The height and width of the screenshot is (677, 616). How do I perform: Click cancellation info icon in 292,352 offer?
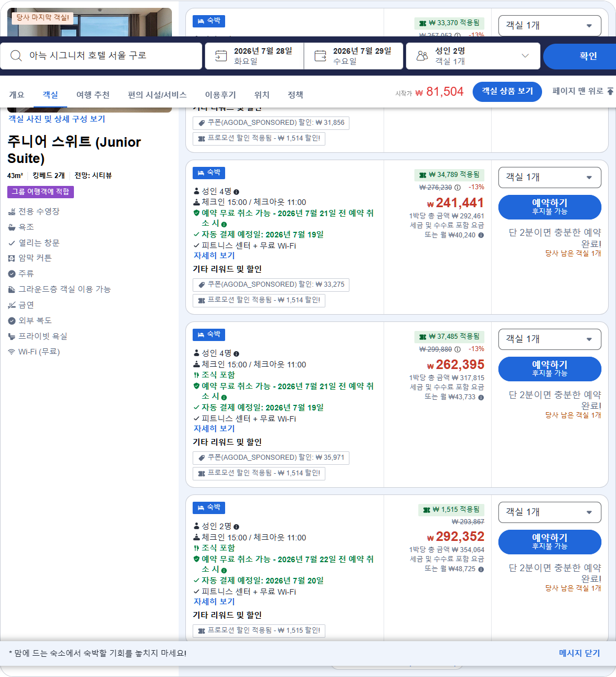point(224,570)
